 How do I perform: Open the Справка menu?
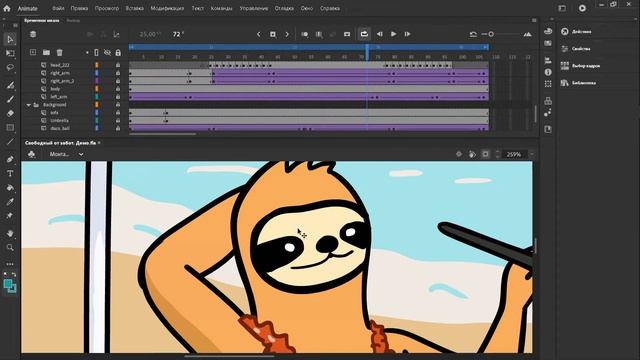click(x=330, y=8)
